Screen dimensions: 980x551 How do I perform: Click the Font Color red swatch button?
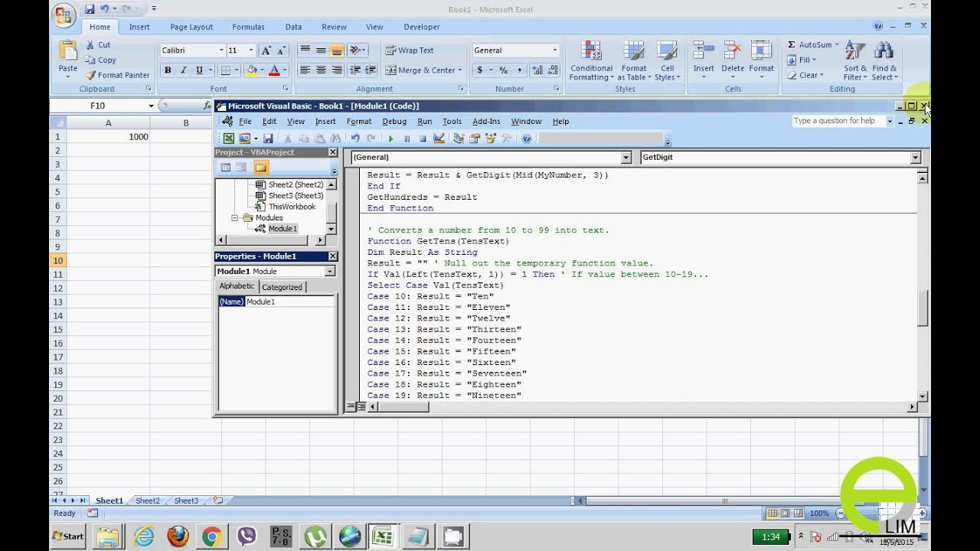tap(274, 70)
